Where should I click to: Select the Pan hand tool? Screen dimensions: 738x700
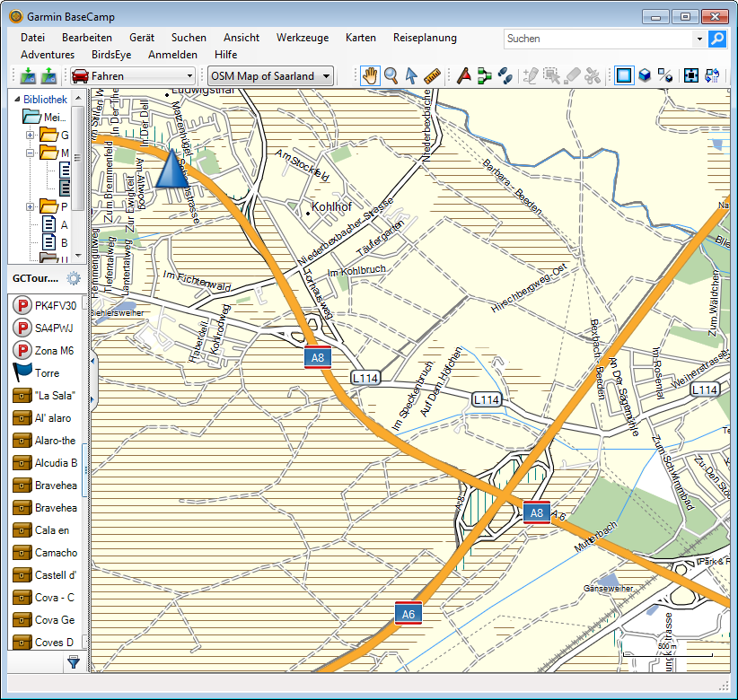point(371,75)
